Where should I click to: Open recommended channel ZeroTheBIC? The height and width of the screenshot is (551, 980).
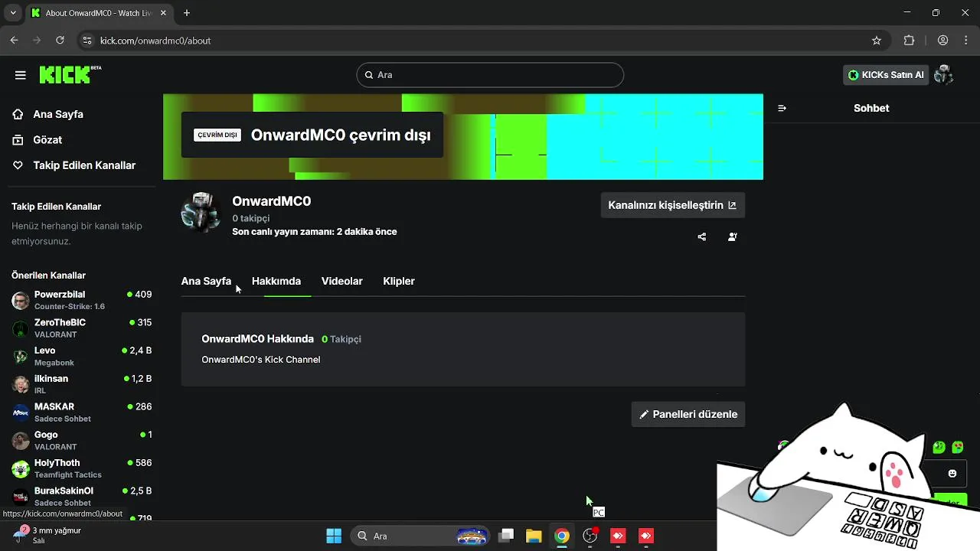[81, 328]
